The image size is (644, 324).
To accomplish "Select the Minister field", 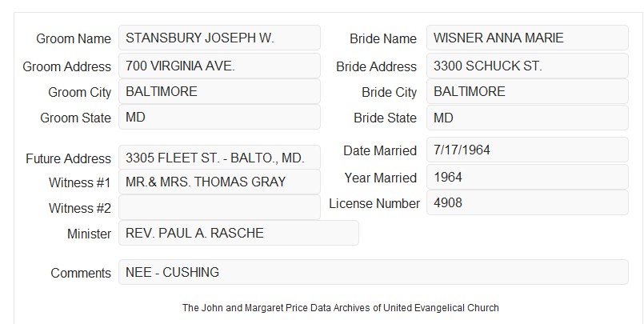I will coord(238,233).
